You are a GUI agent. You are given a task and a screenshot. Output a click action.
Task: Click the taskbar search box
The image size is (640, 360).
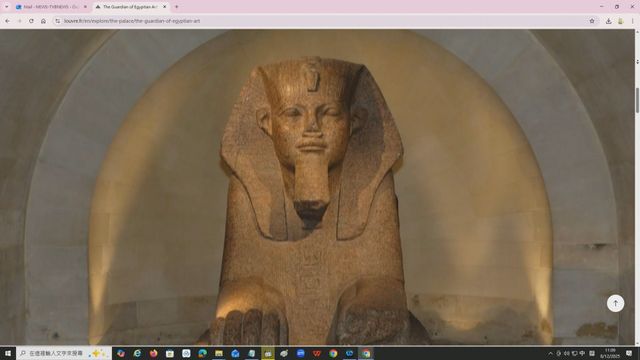pyautogui.click(x=64, y=353)
